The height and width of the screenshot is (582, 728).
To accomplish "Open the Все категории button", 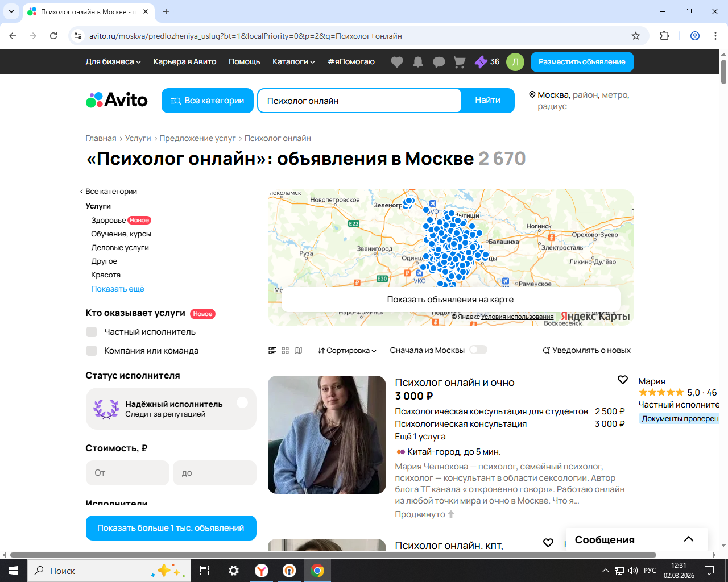I will [208, 101].
